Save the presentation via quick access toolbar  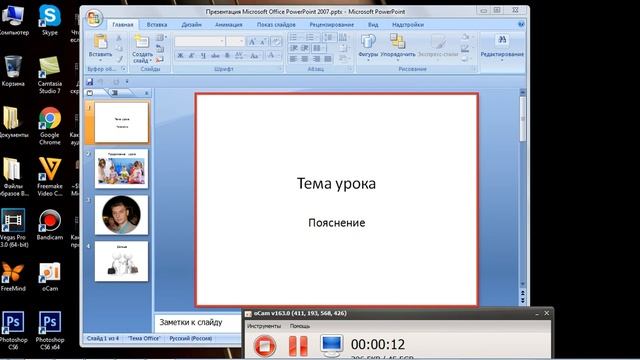pos(90,82)
